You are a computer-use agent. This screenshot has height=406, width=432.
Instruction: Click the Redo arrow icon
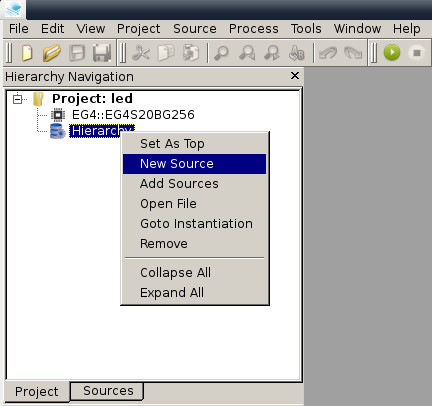[353, 53]
